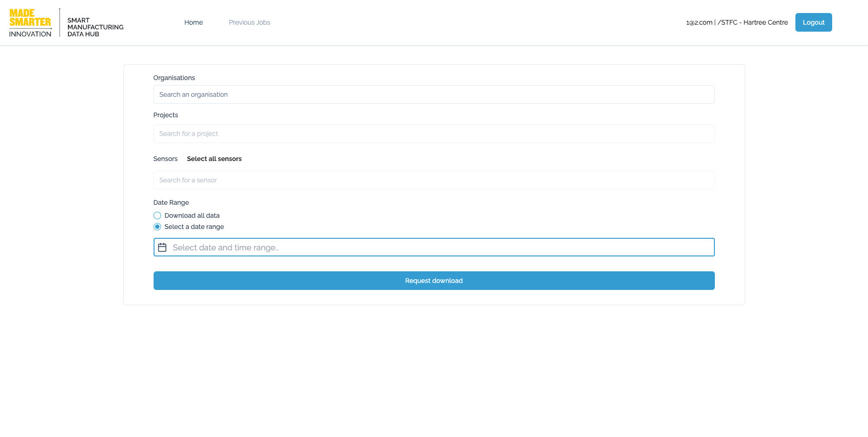Click the Projects field label
The width and height of the screenshot is (868, 437).
[166, 115]
